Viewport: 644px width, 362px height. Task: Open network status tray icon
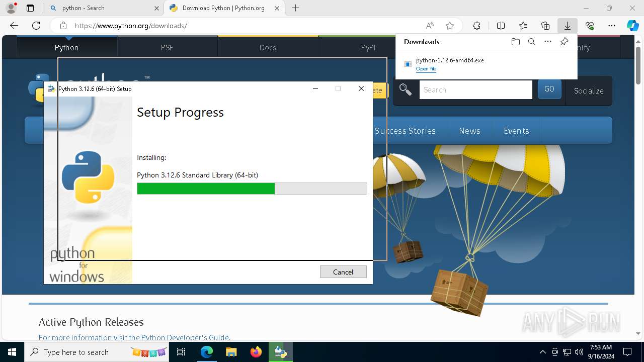pyautogui.click(x=567, y=352)
